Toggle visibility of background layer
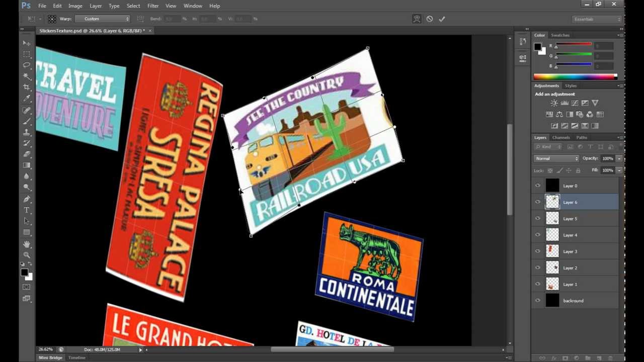This screenshot has height=362, width=644. coord(538,300)
